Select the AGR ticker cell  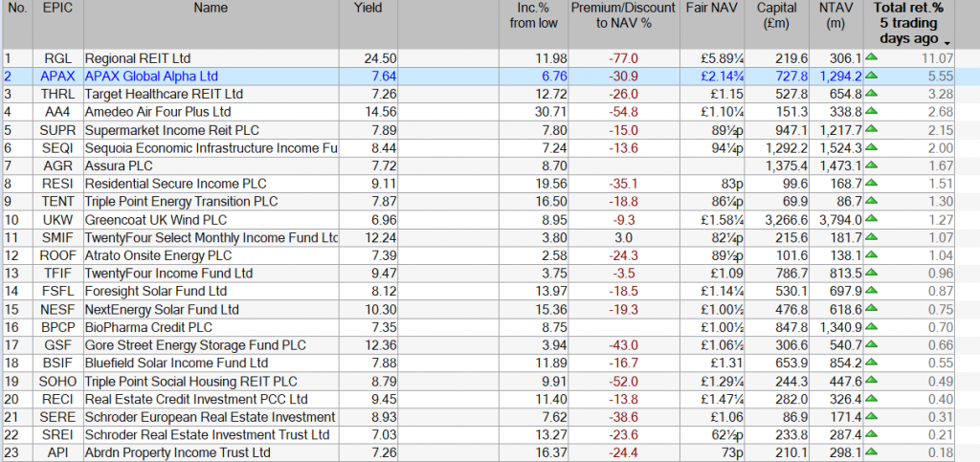pyautogui.click(x=56, y=166)
